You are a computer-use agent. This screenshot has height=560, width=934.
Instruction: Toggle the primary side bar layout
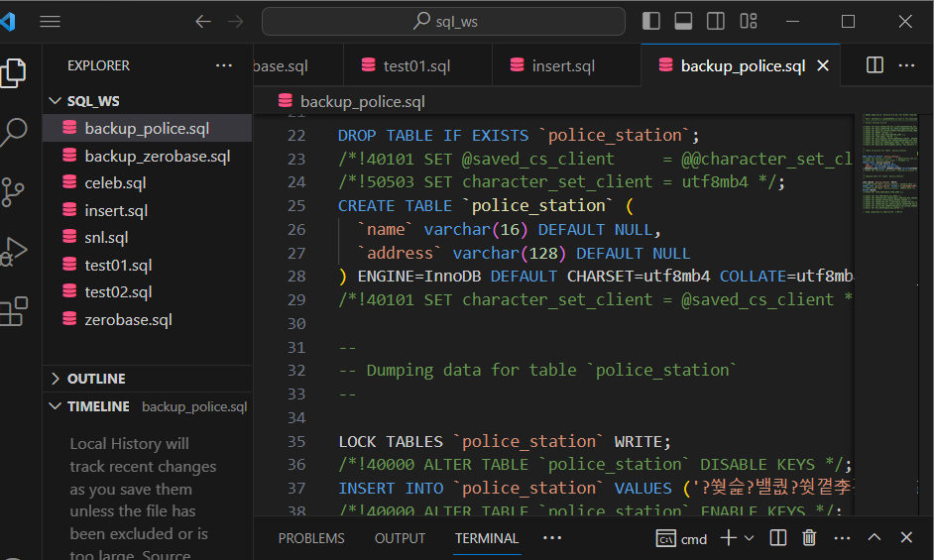[651, 21]
